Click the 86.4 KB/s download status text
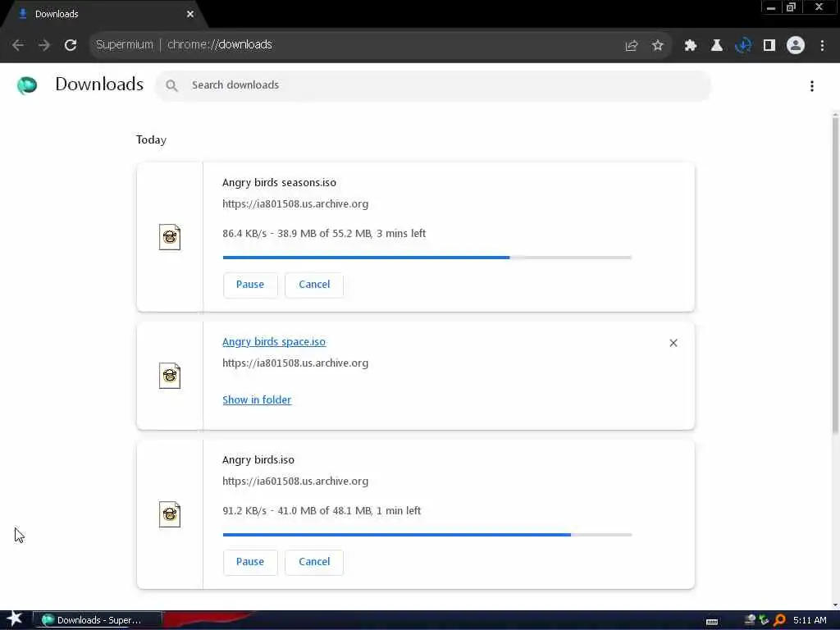Screen dimensions: 840x630 tap(324, 234)
